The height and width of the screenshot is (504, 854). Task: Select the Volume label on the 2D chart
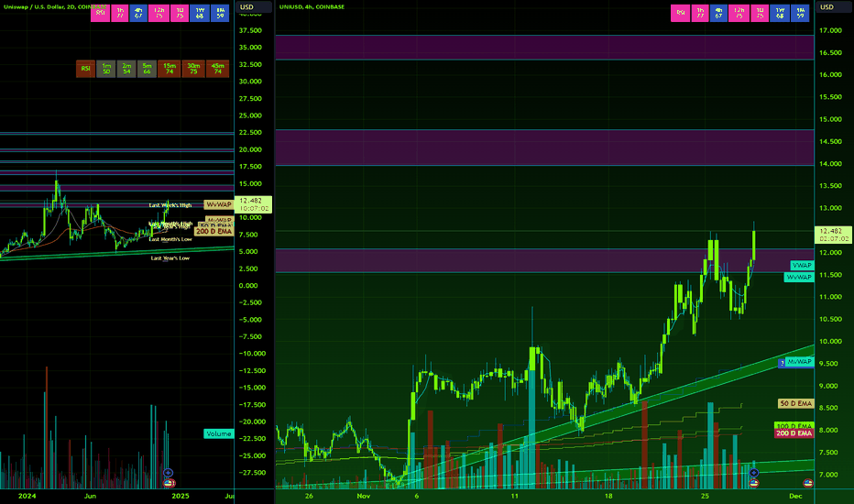click(x=218, y=433)
